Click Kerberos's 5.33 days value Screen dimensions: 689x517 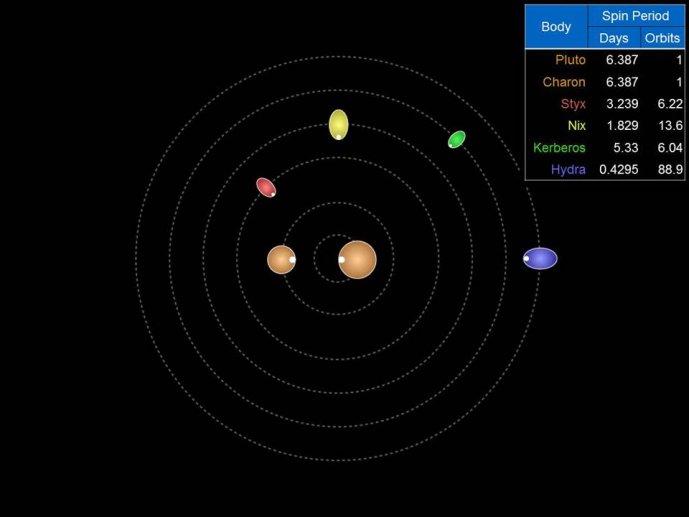[626, 148]
